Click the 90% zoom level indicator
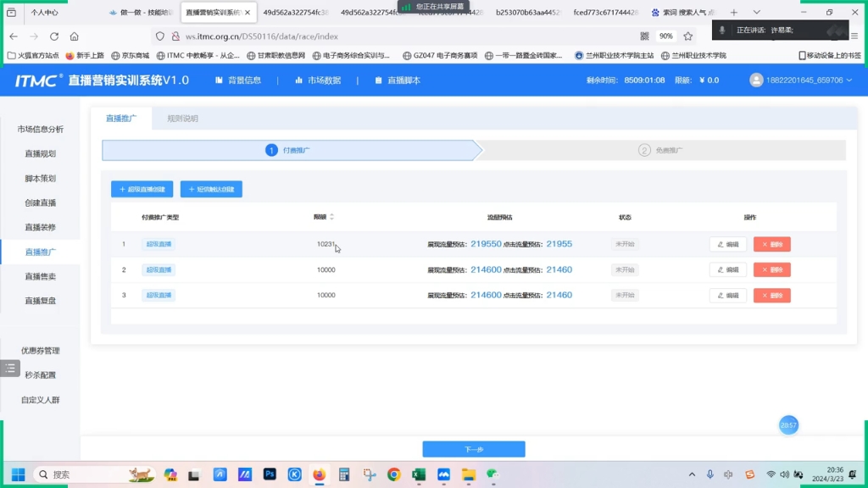This screenshot has height=488, width=868. 666,36
